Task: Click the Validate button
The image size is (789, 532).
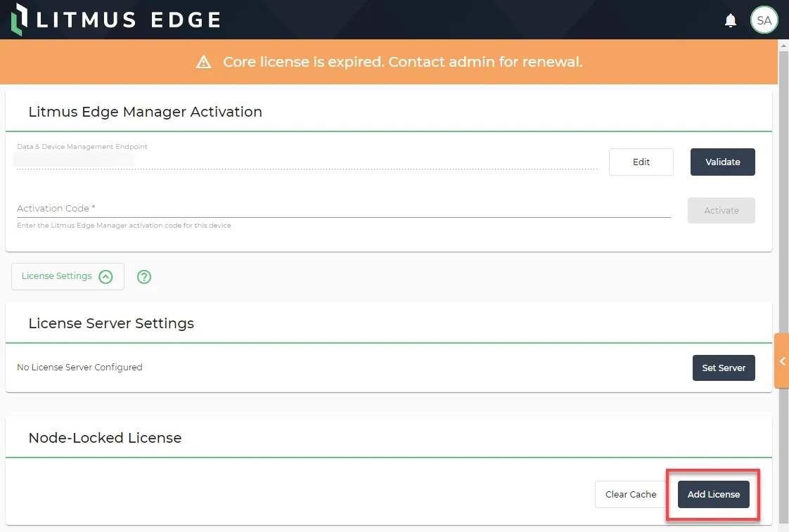Action: [x=723, y=162]
